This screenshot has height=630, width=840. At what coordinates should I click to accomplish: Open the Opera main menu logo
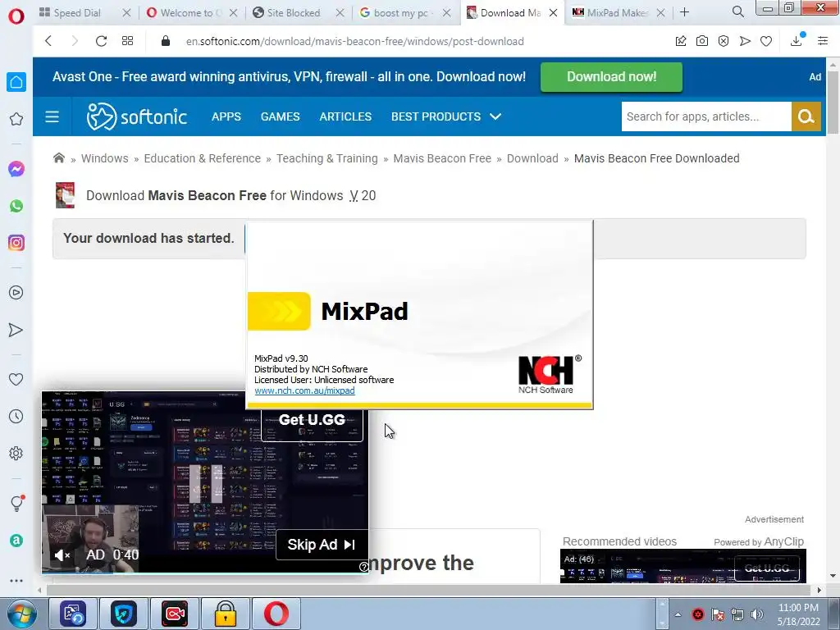[16, 16]
